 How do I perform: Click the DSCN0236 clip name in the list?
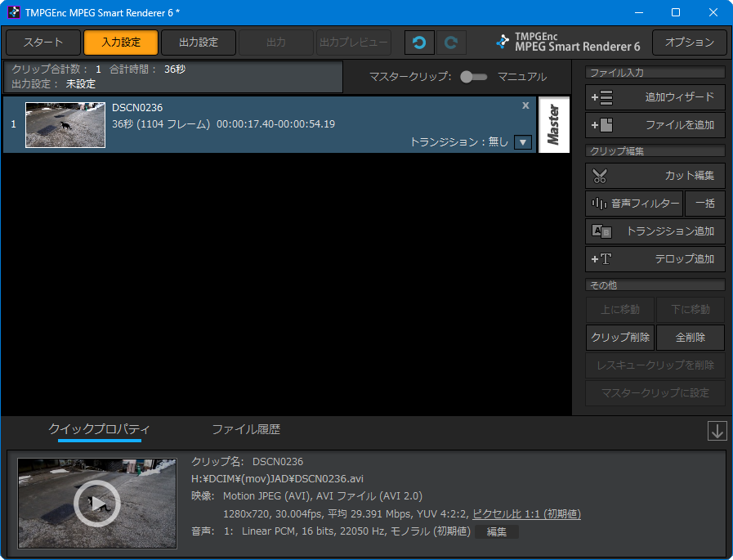tap(137, 108)
